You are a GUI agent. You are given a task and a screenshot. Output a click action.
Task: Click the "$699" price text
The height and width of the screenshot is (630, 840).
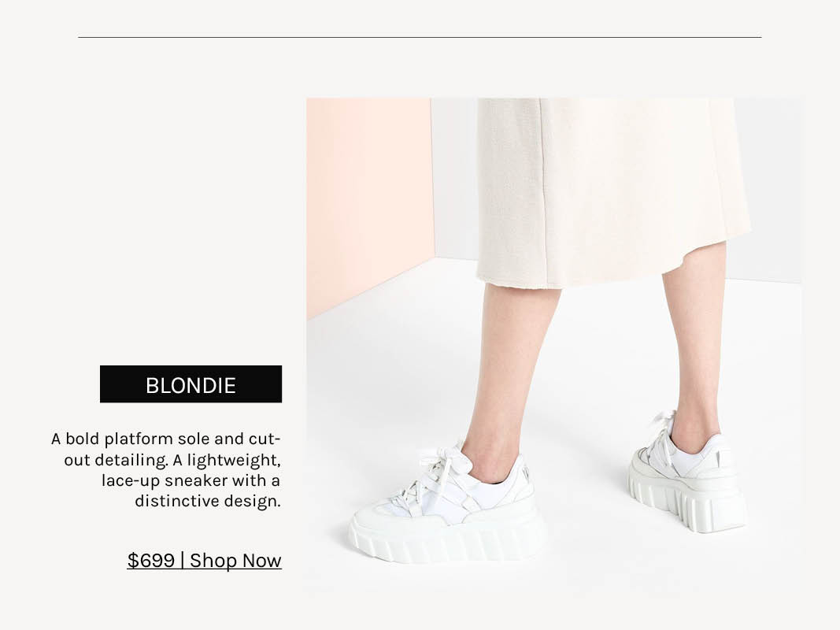click(151, 561)
